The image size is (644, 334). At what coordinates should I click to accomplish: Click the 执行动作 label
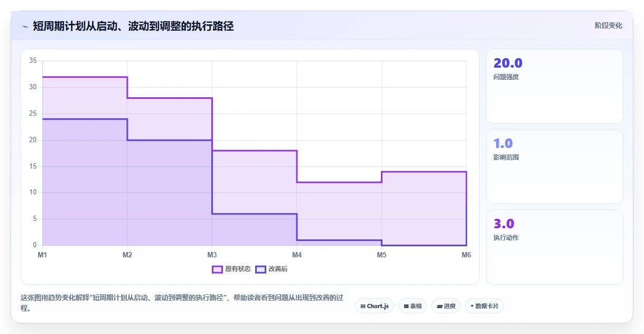pos(506,238)
